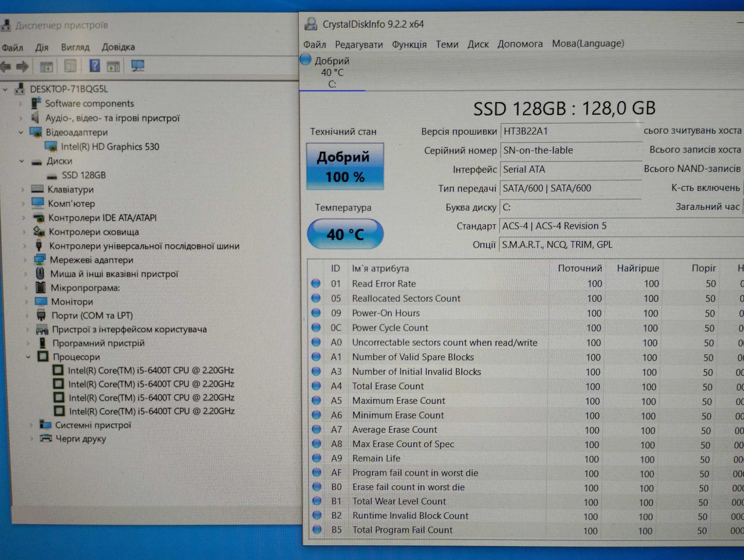The height and width of the screenshot is (560, 744).
Task: Click the Поточний column header
Action: pos(580,268)
